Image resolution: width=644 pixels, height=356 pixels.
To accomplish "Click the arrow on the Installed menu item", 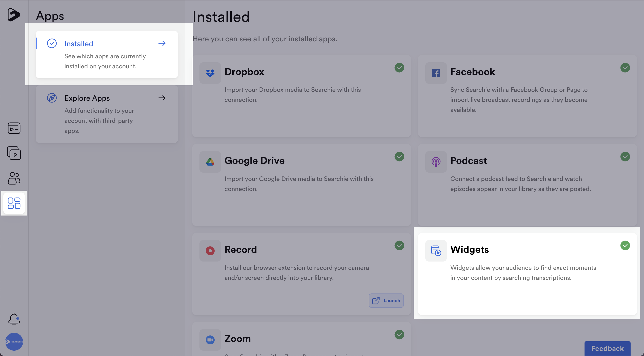I will click(162, 43).
